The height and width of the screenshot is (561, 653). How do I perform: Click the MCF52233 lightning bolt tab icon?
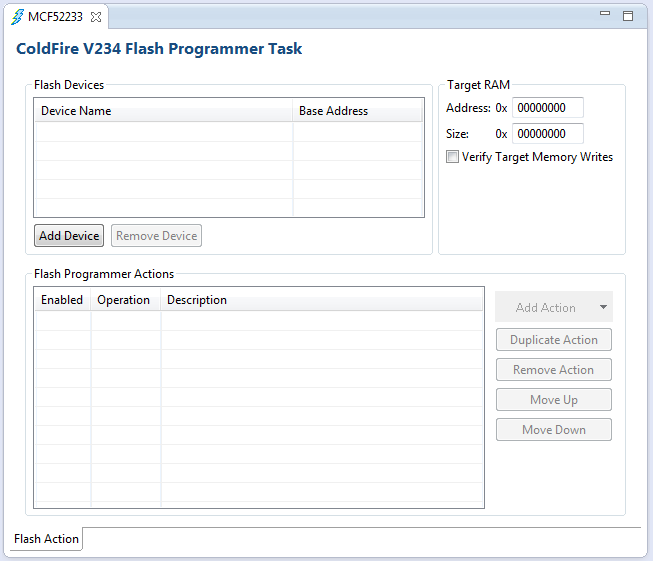pyautogui.click(x=17, y=17)
